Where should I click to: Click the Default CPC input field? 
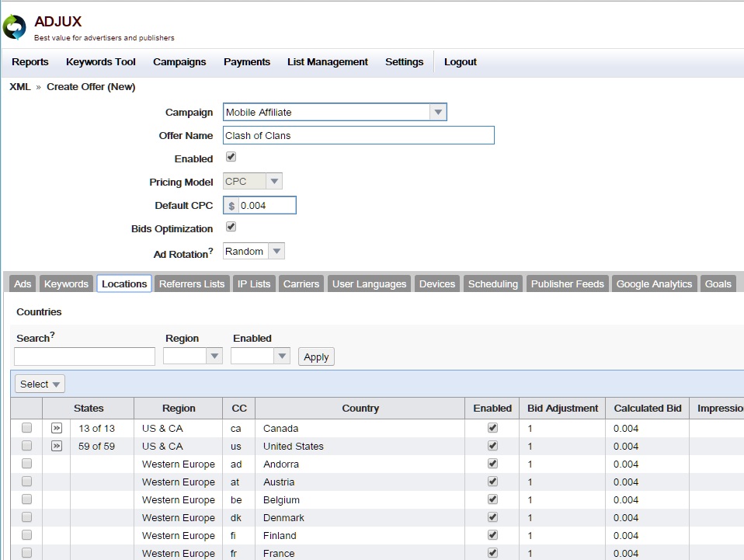[x=266, y=206]
